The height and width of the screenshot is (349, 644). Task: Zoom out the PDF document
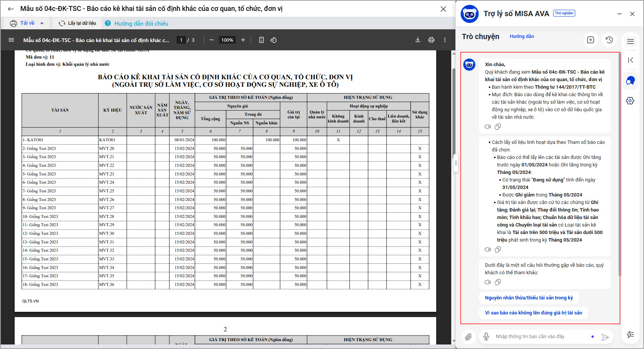(x=212, y=40)
